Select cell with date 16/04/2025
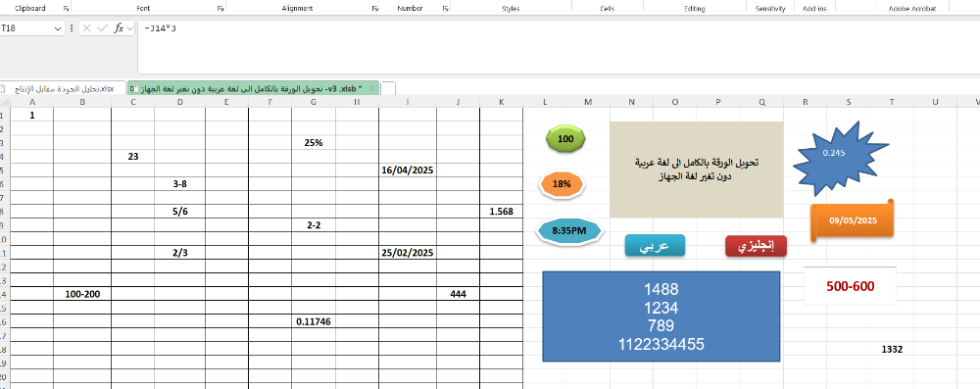The width and height of the screenshot is (980, 389). (x=408, y=170)
